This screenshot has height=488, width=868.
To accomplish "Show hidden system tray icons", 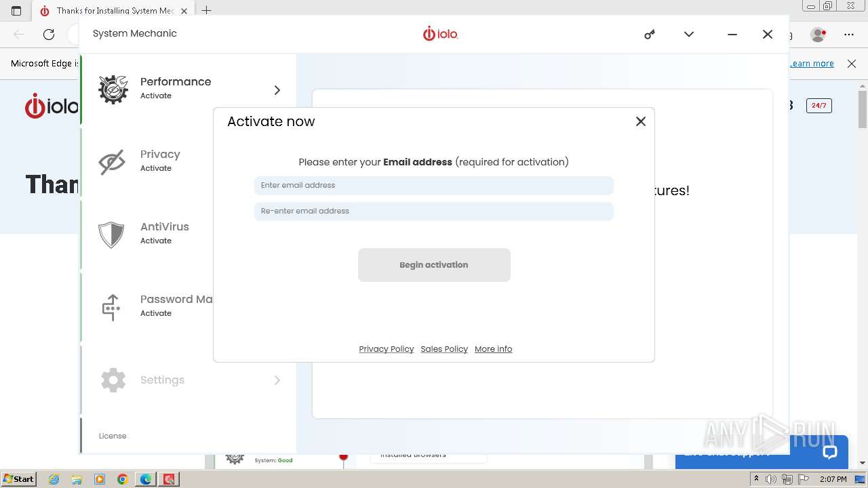I will coord(756,479).
